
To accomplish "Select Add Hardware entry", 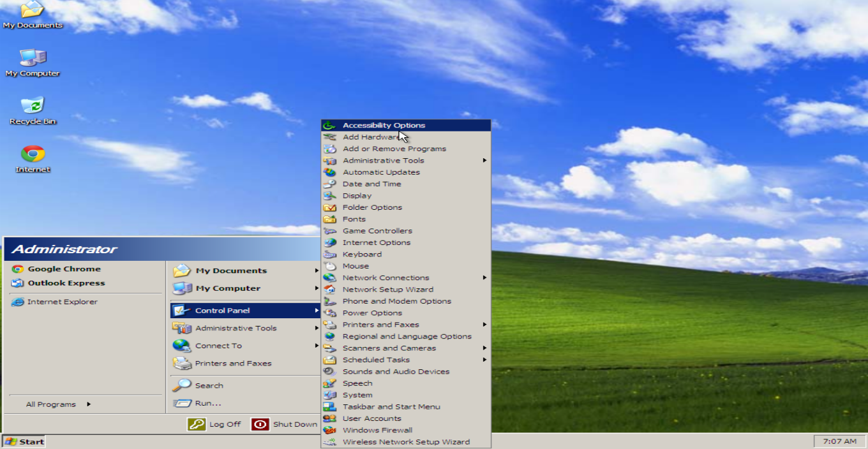I will pyautogui.click(x=406, y=137).
